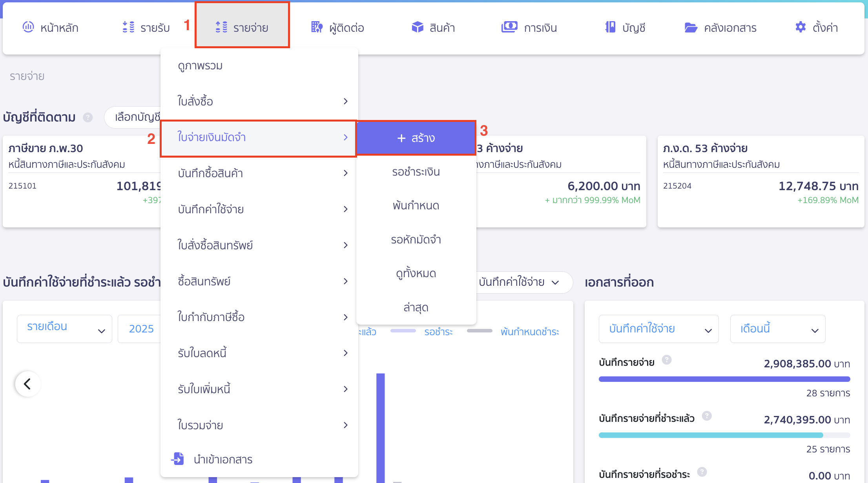Select รอชำระเงิน in the submenu
Image resolution: width=868 pixels, height=483 pixels.
[x=416, y=172]
